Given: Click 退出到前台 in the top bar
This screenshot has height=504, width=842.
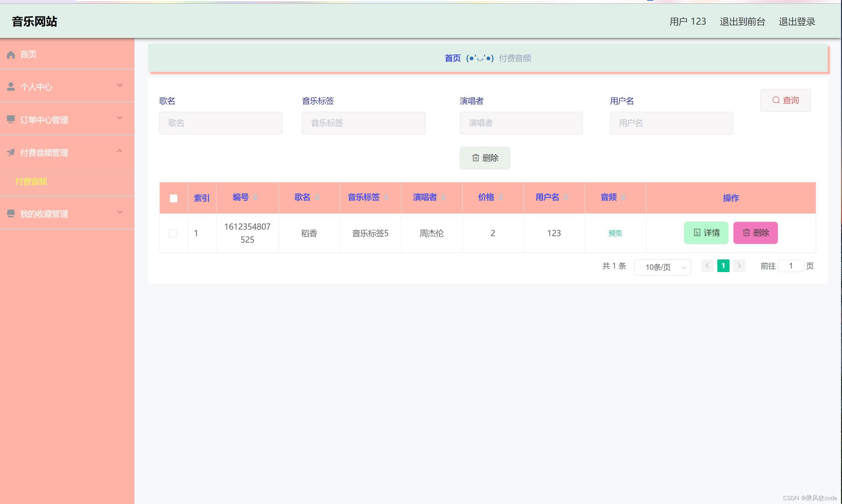Looking at the screenshot, I should coord(742,22).
